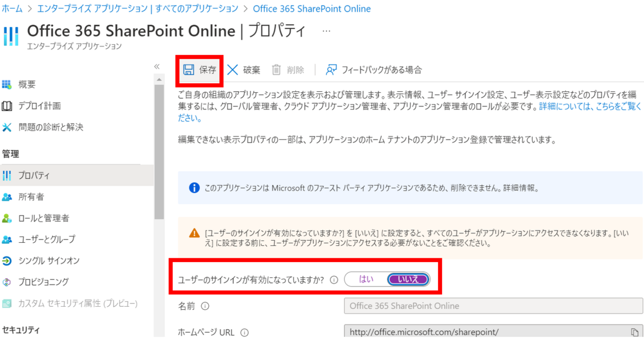Select the 概要 grid icon
644x340 pixels.
[x=7, y=84]
